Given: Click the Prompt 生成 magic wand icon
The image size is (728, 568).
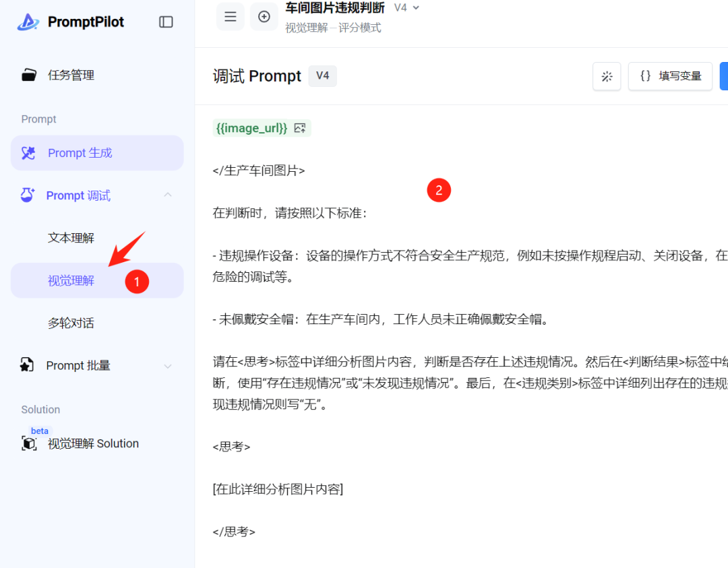Looking at the screenshot, I should (28, 153).
